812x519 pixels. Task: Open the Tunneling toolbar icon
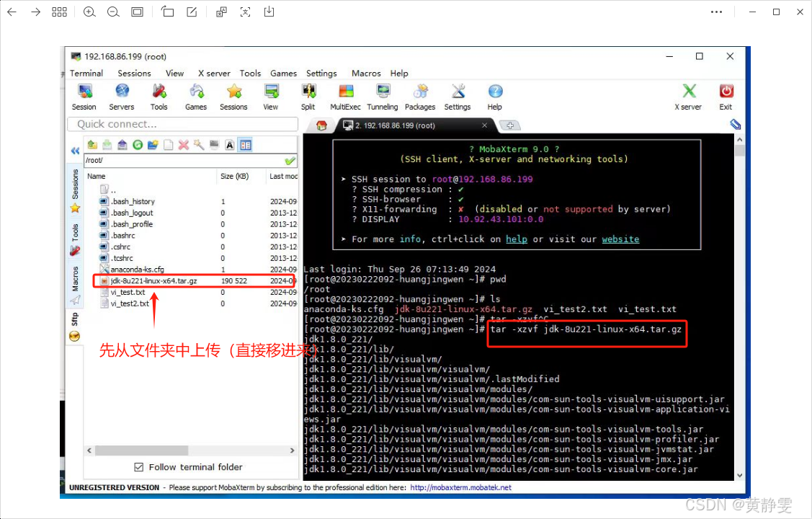(383, 97)
